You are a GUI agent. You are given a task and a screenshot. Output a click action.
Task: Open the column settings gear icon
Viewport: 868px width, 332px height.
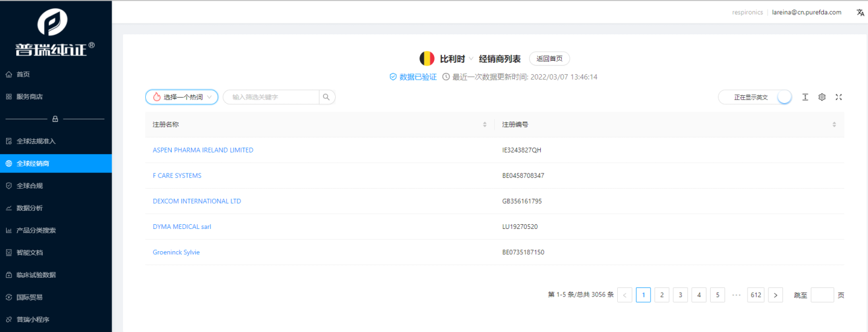tap(822, 97)
